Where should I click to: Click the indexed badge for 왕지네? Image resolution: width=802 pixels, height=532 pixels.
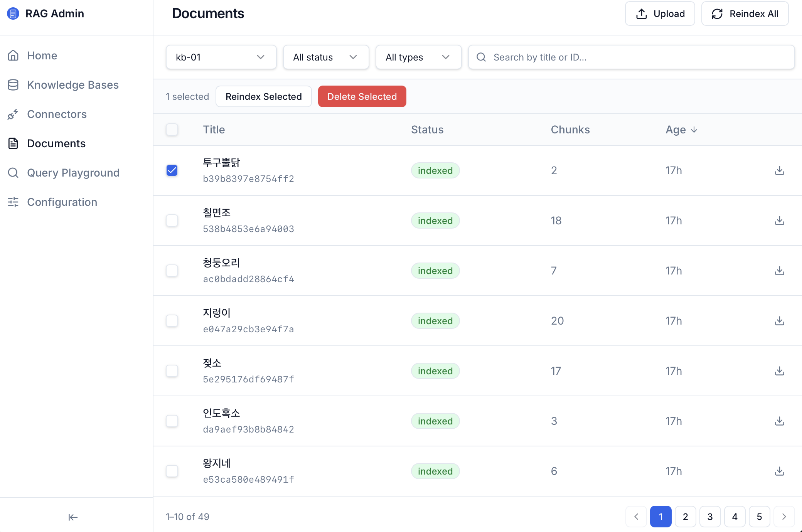coord(435,471)
